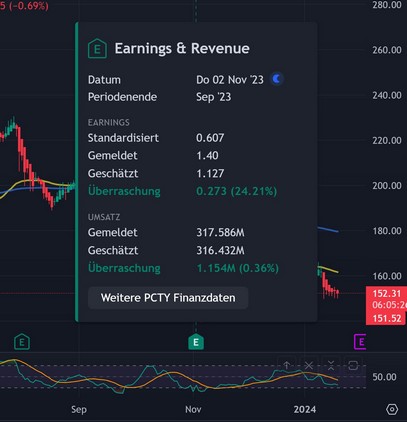407x422 pixels.
Task: Click the reported earnings value 1.40
Action: coord(207,156)
